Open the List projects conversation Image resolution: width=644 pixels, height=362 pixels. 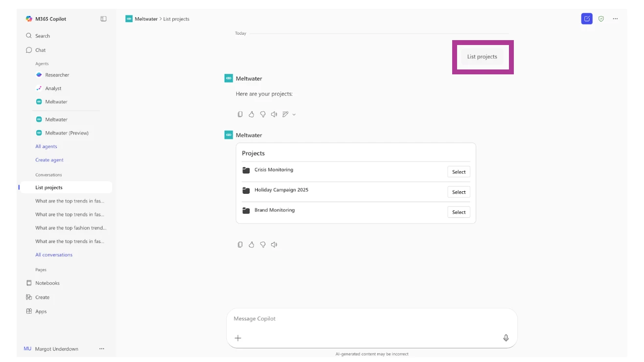click(66, 187)
